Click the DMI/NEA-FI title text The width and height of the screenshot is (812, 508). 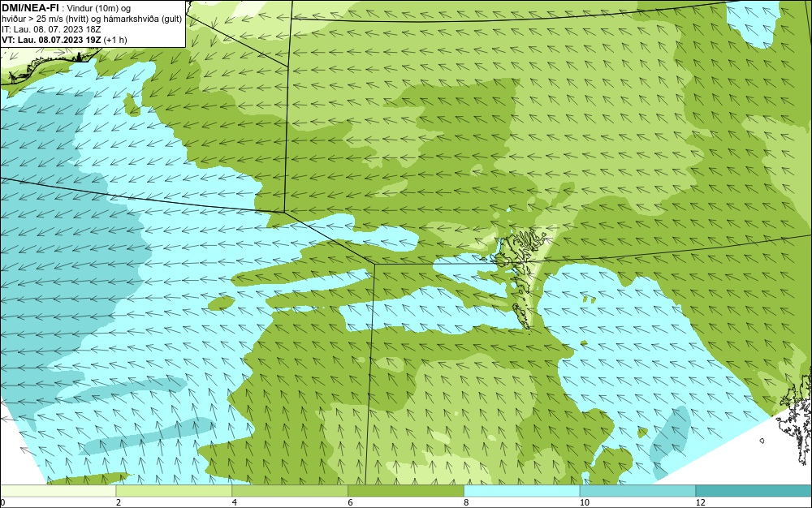coord(30,7)
